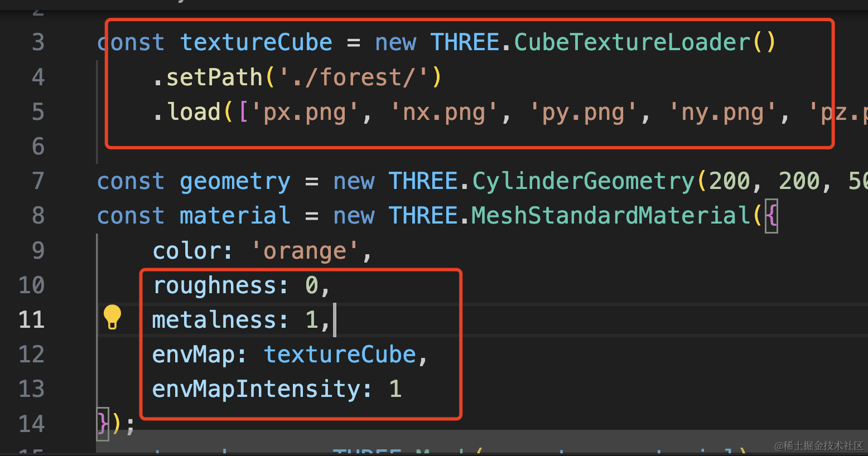The height and width of the screenshot is (456, 868).
Task: Click the closing brace on line 14
Action: pyautogui.click(x=103, y=424)
